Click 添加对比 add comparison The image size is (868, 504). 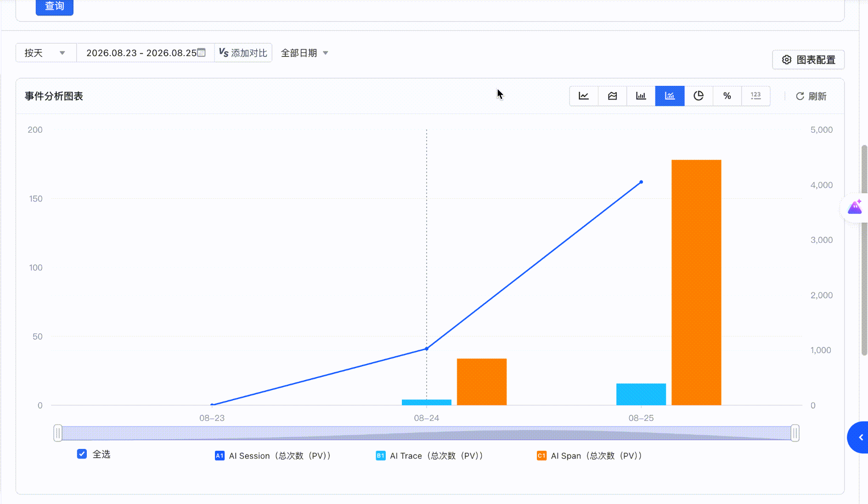pyautogui.click(x=243, y=53)
